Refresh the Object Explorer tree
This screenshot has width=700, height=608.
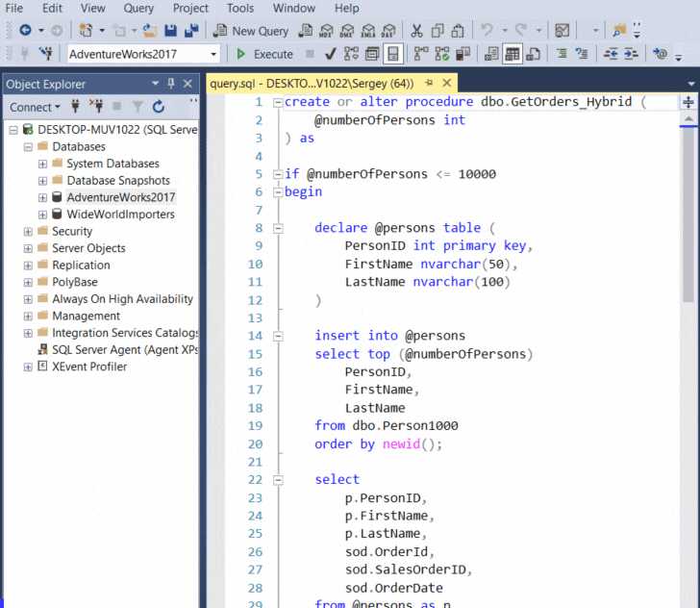tap(159, 107)
